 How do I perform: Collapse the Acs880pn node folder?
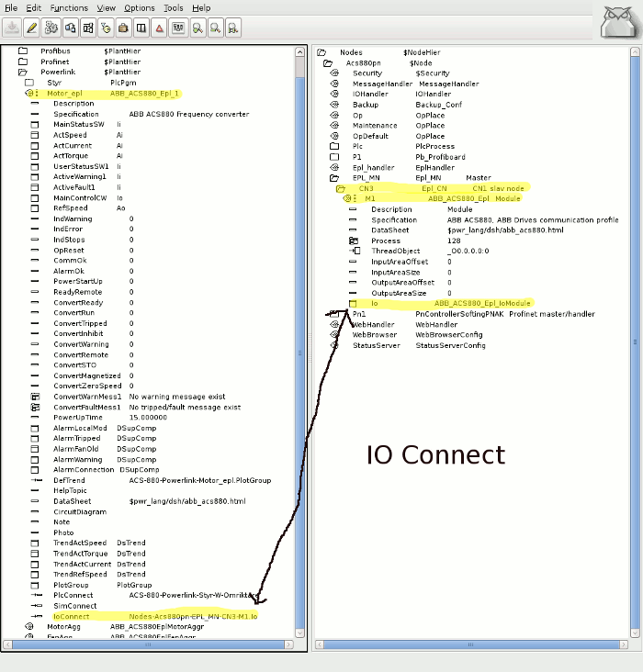tap(328, 63)
